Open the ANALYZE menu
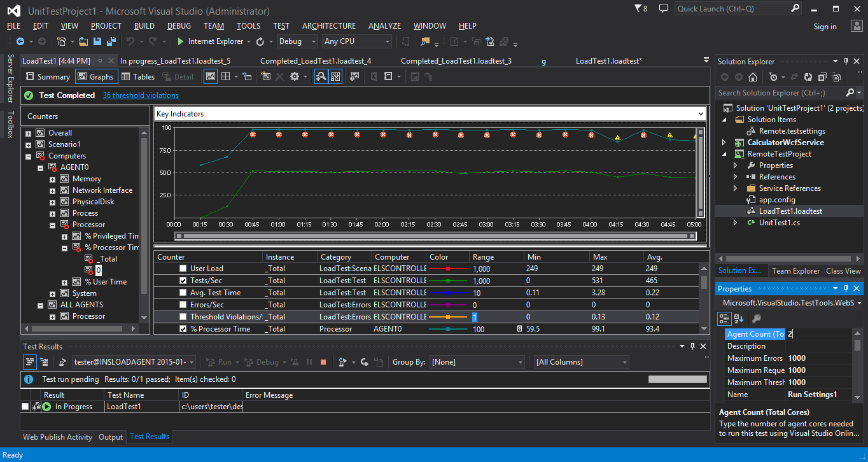This screenshot has height=462, width=868. [x=384, y=26]
